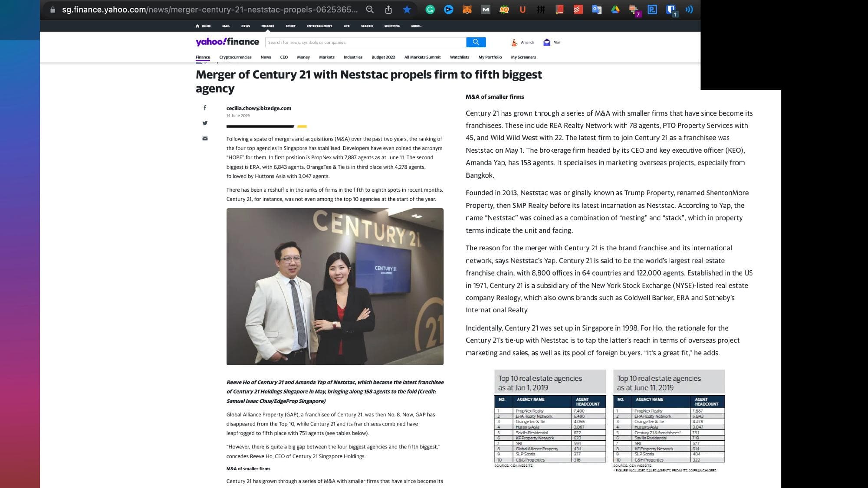This screenshot has width=868, height=488.
Task: Click the red book extension icon
Action: point(559,10)
